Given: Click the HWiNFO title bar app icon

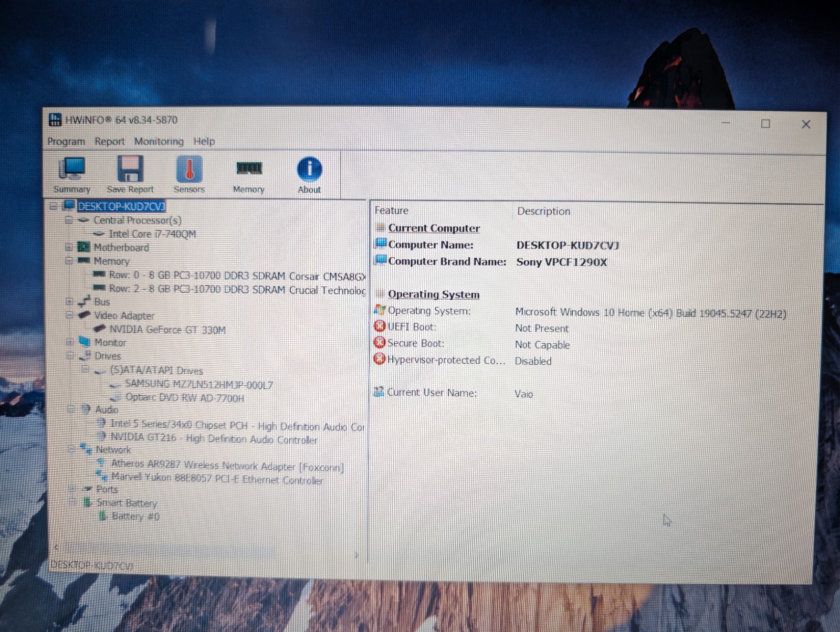Looking at the screenshot, I should 55,120.
